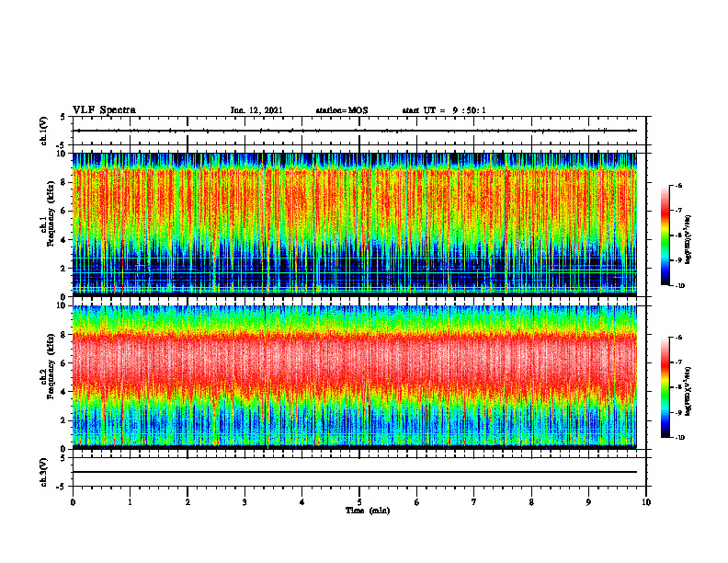728x563 pixels.
Task: Click time axis tick label '9'
Action: tap(588, 502)
